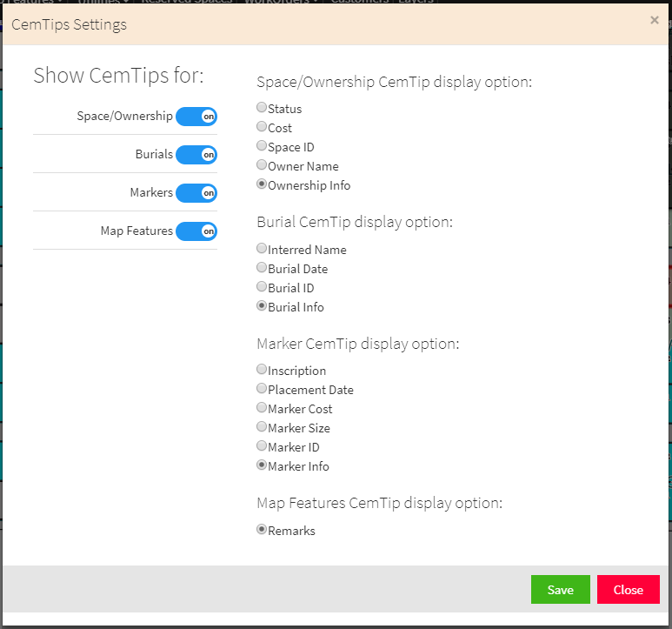Select the Owner Name radio option
Screen dimensions: 672x629
coord(262,164)
